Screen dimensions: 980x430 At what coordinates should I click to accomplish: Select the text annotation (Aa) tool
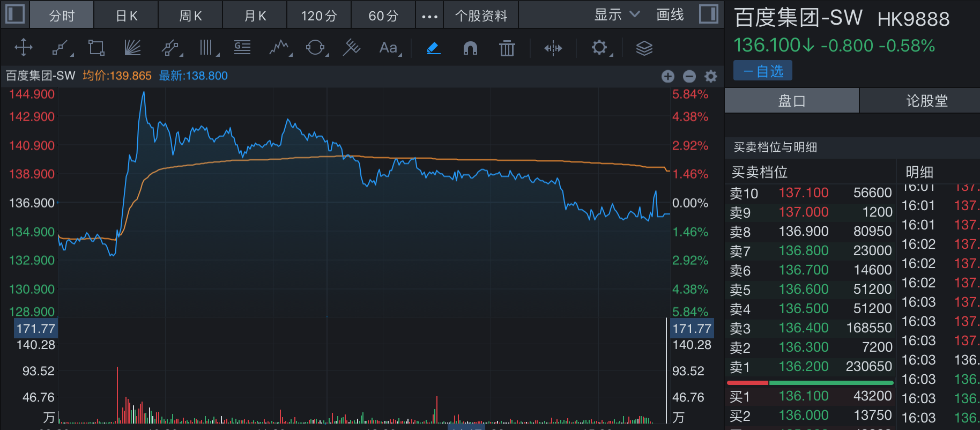[x=389, y=48]
